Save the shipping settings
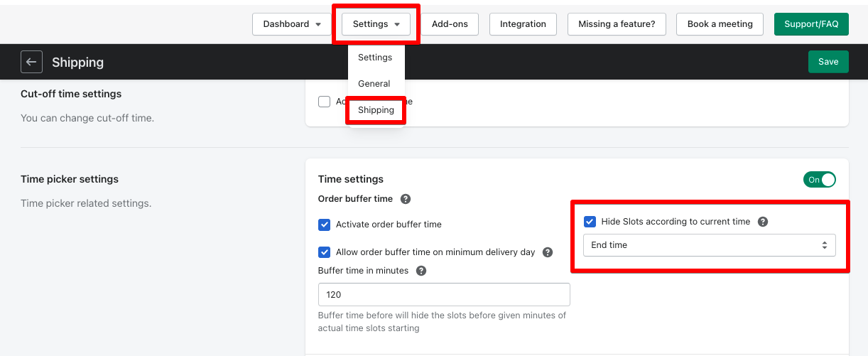Image resolution: width=868 pixels, height=356 pixels. pos(828,62)
